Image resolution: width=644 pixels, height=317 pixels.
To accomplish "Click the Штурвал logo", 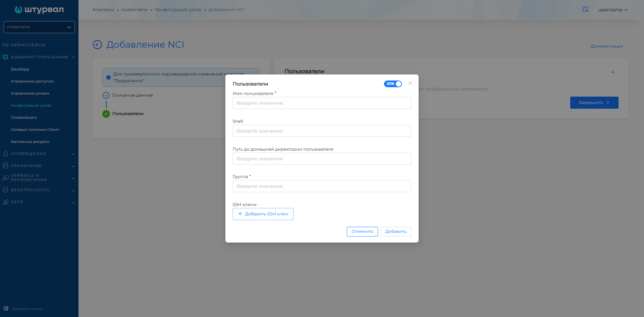I will coord(39,9).
